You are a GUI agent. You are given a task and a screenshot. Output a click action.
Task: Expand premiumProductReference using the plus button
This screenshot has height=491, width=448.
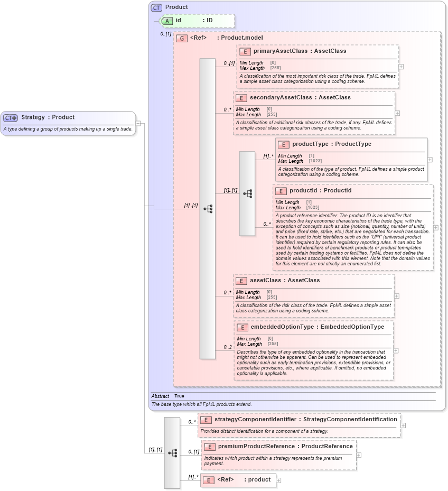click(359, 455)
